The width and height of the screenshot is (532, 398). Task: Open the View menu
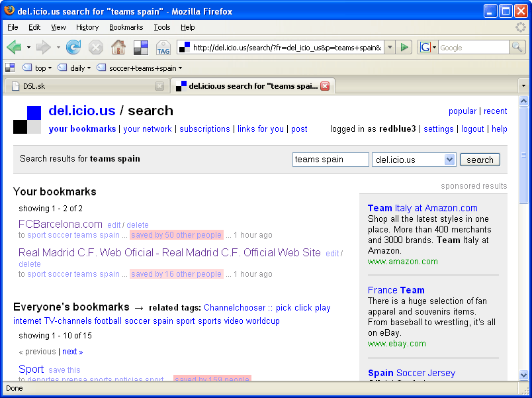(x=58, y=27)
